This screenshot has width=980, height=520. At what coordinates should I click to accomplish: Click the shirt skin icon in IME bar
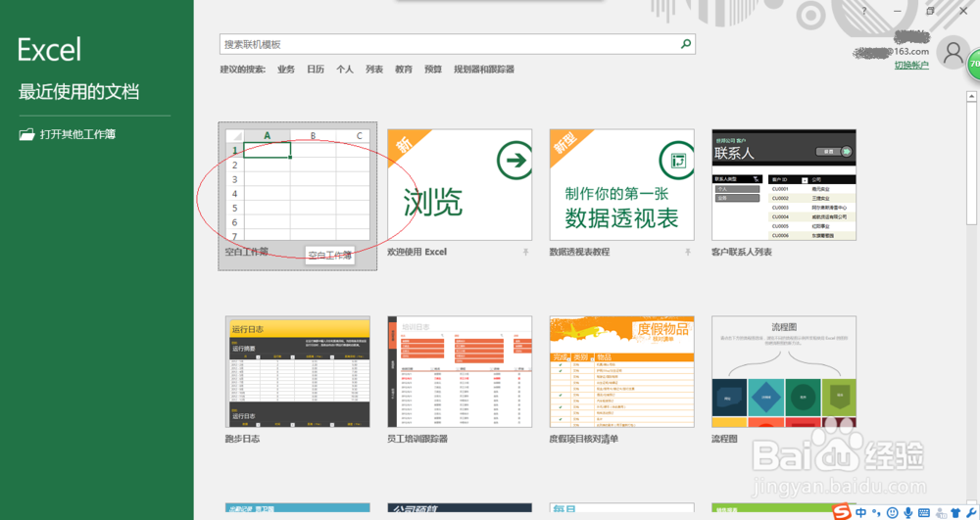[x=955, y=512]
